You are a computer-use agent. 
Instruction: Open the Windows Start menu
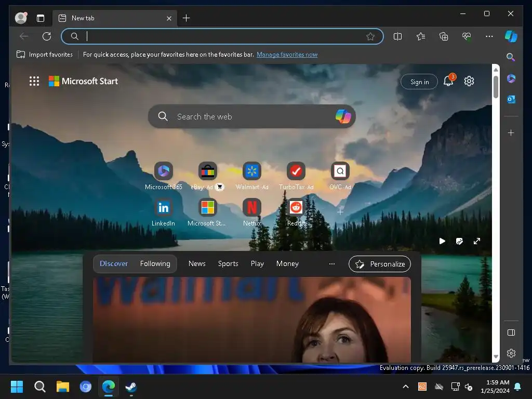(17, 387)
